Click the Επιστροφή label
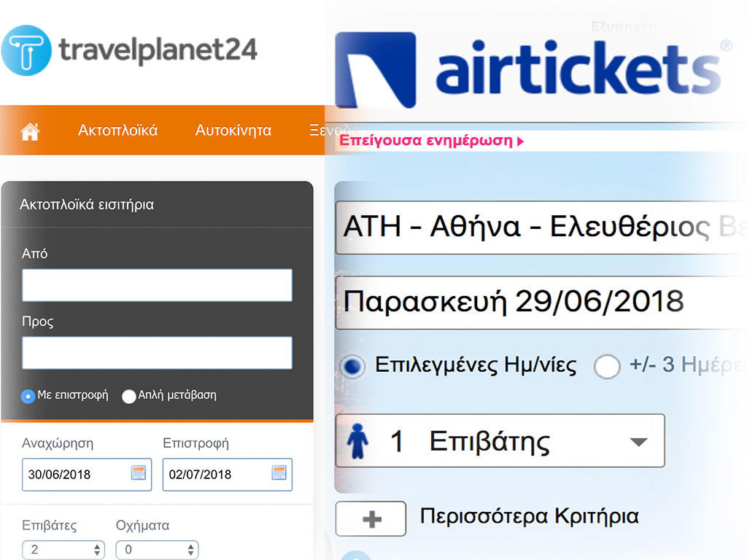Screen dimensions: 747x560 [x=196, y=443]
